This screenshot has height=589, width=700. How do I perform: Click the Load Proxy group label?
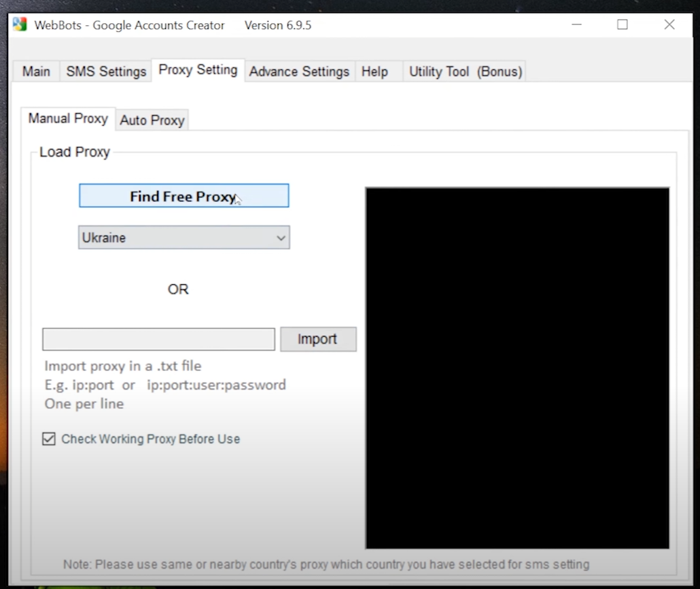click(x=73, y=152)
